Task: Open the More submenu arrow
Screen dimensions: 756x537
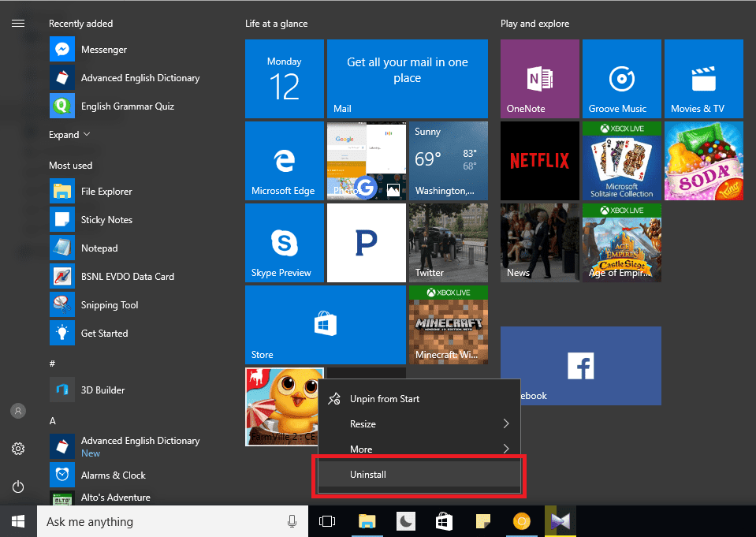Action: [506, 449]
